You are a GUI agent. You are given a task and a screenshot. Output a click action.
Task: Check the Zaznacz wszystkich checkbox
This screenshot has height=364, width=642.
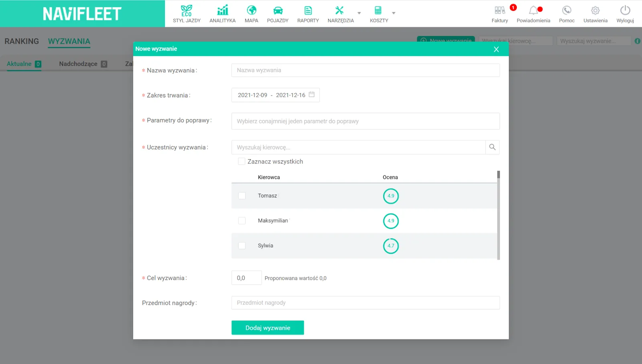pos(242,161)
